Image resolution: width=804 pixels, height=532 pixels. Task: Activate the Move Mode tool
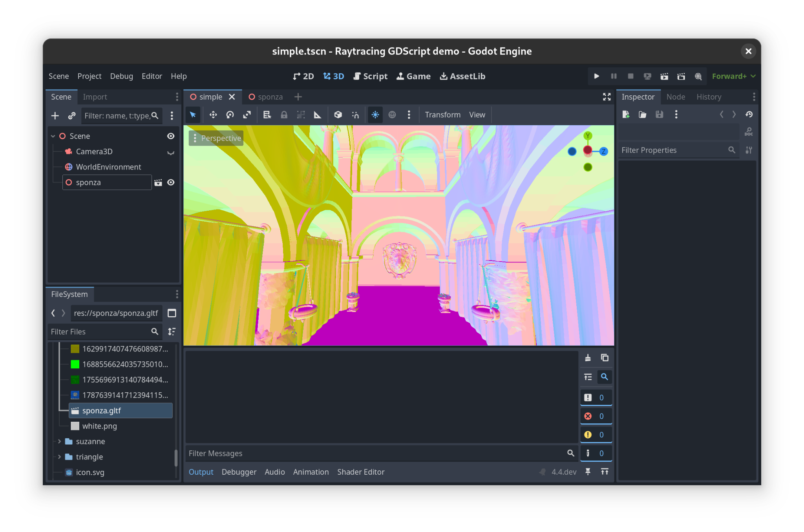pos(213,115)
